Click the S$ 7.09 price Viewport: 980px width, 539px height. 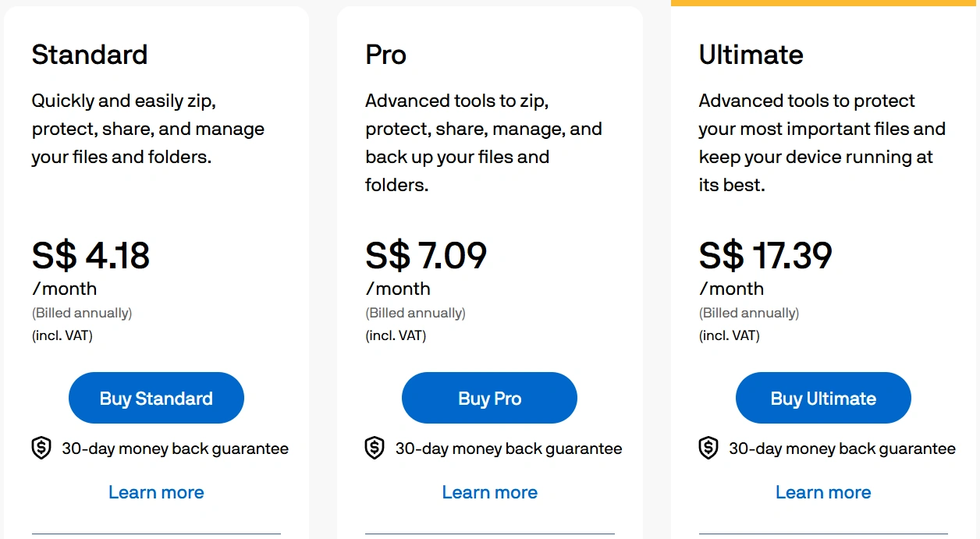tap(426, 255)
